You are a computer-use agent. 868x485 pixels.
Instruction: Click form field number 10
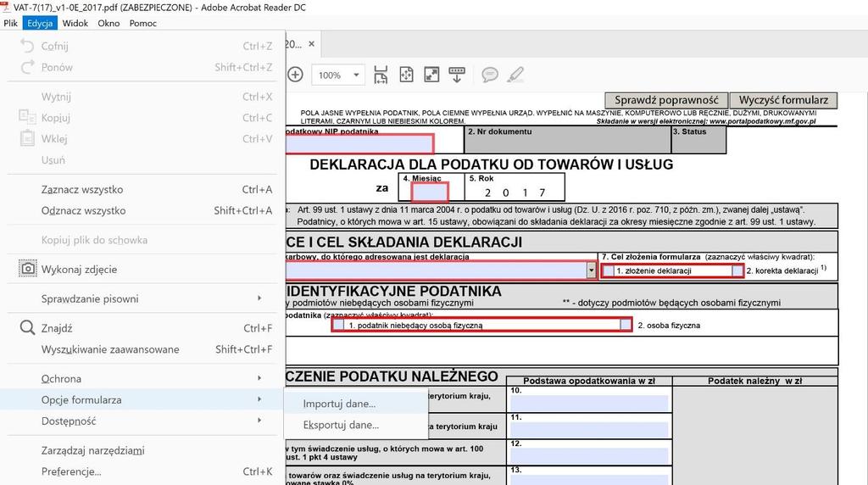(589, 403)
